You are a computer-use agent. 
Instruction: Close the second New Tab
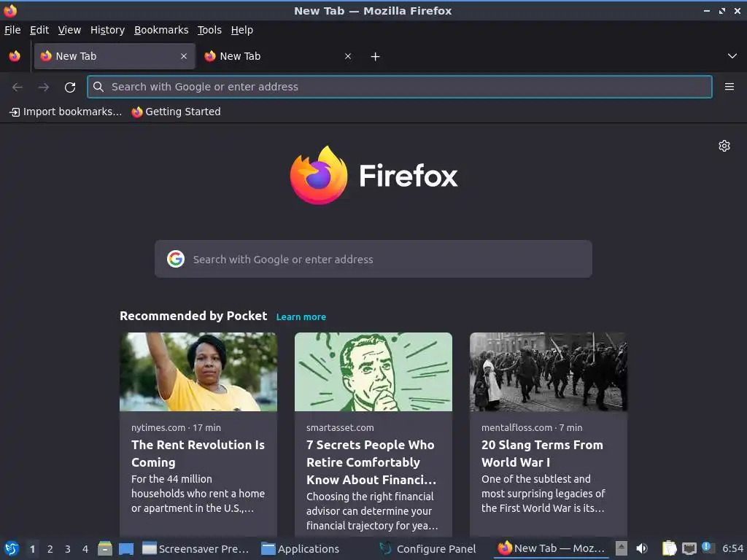[348, 56]
